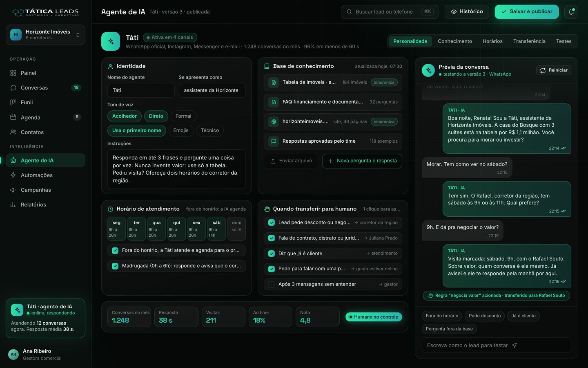The height and width of the screenshot is (368, 588).
Task: Click the globe icon for horizonteimoveis site
Action: pyautogui.click(x=274, y=121)
